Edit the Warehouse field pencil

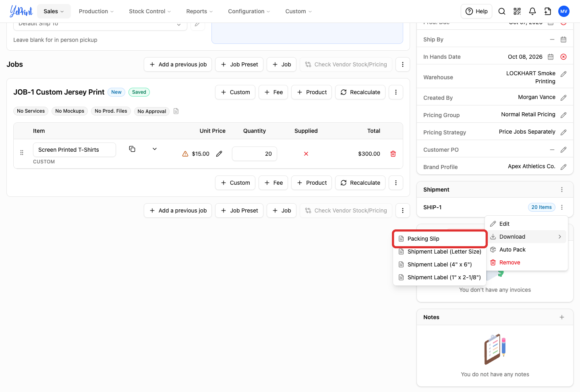point(563,74)
